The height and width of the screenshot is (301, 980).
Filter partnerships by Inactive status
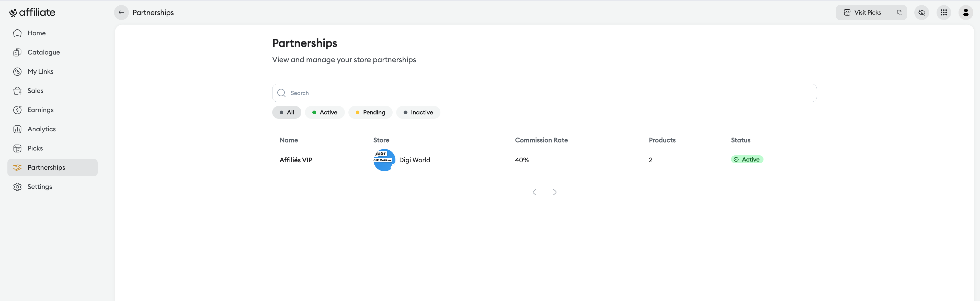(x=418, y=112)
